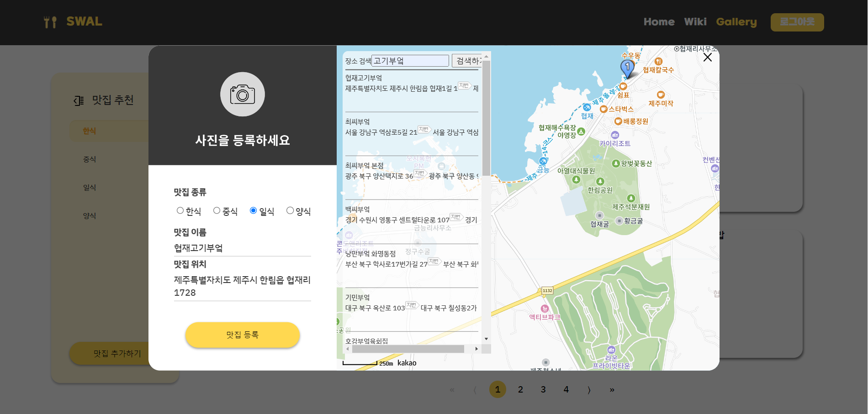Screen dimensions: 868x414
Task: Click the camera photo upload icon
Action: (x=242, y=94)
